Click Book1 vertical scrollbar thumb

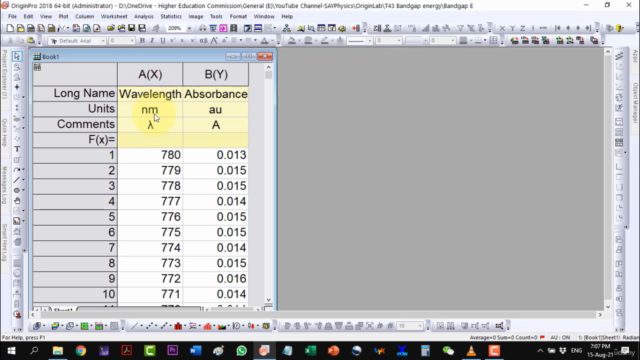tap(268, 75)
